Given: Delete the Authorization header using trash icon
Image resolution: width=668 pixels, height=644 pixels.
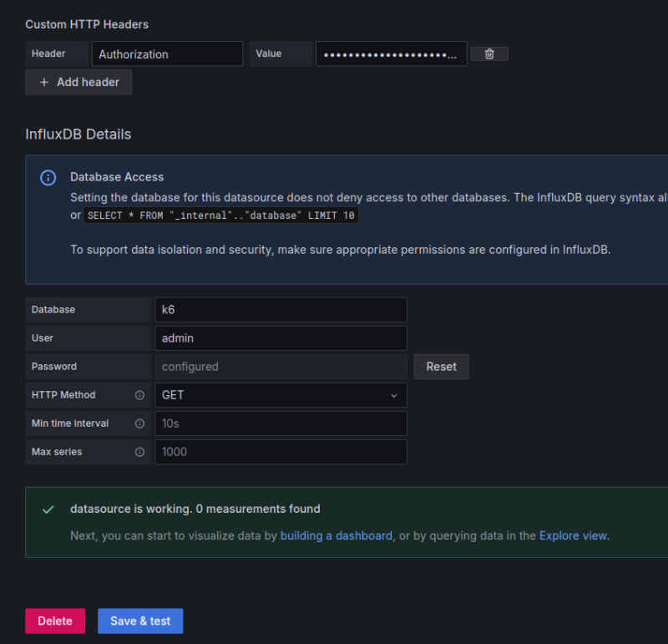Looking at the screenshot, I should click(489, 53).
